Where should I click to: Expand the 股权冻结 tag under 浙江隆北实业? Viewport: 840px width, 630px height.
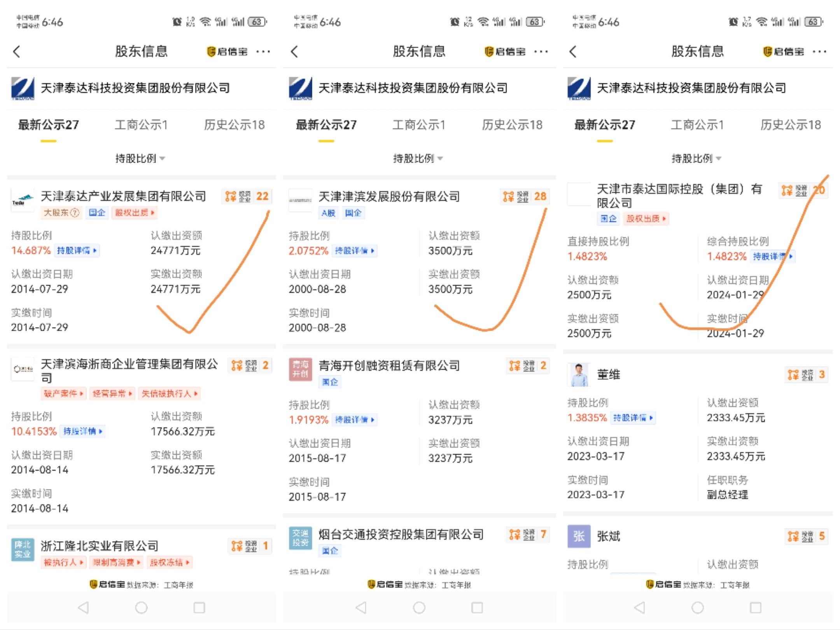click(x=170, y=563)
